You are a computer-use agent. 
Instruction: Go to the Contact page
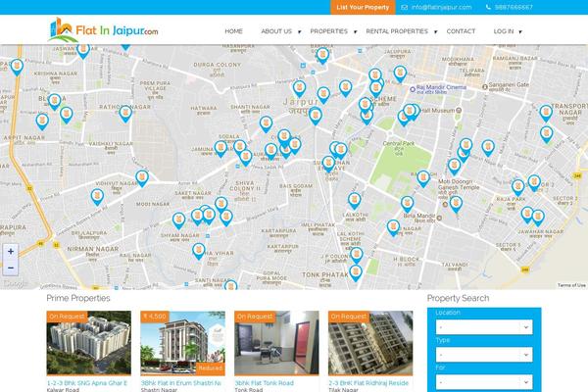(x=461, y=31)
